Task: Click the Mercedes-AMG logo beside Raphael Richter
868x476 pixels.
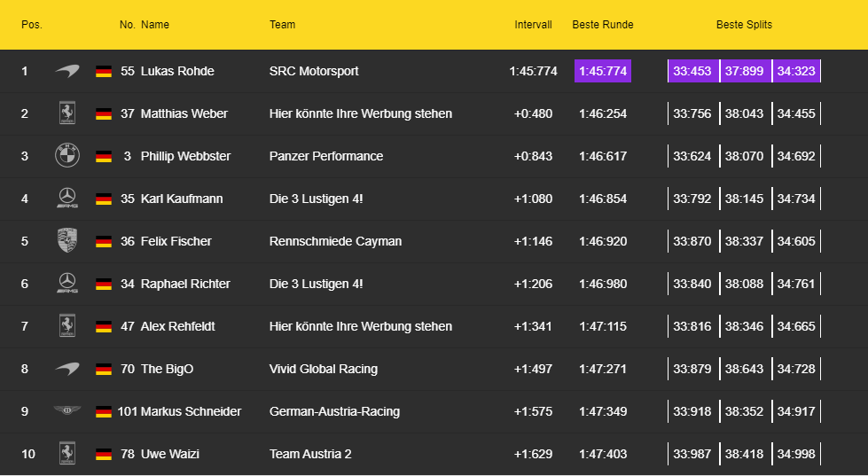Action: 67,284
